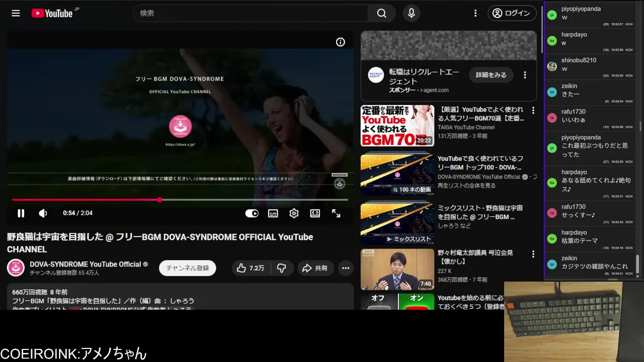Open options for 人気フリーBGM70選 video

click(x=533, y=111)
